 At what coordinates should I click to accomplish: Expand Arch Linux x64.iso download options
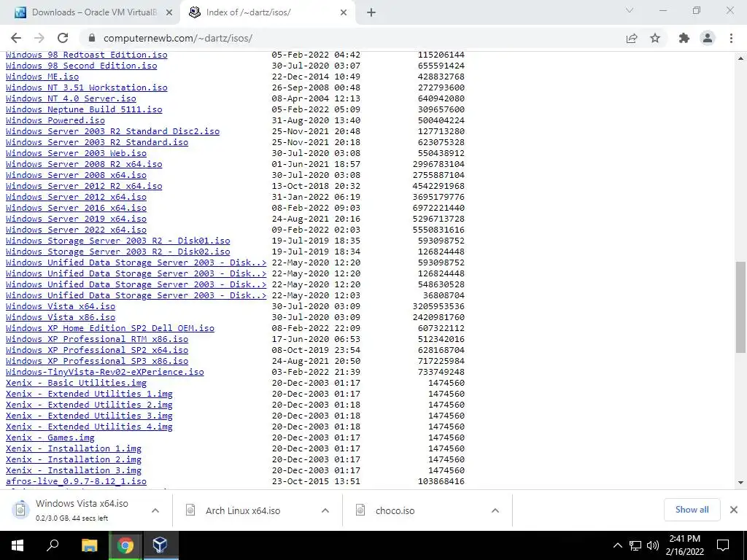pos(325,510)
